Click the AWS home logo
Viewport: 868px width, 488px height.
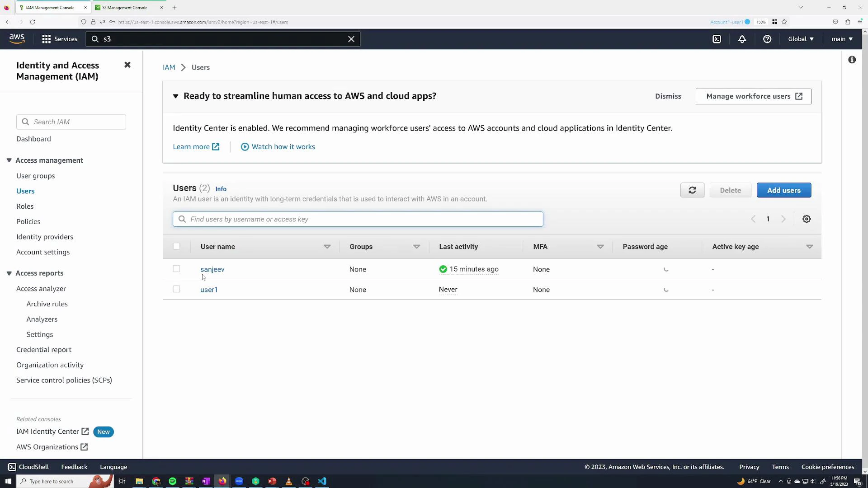click(16, 38)
